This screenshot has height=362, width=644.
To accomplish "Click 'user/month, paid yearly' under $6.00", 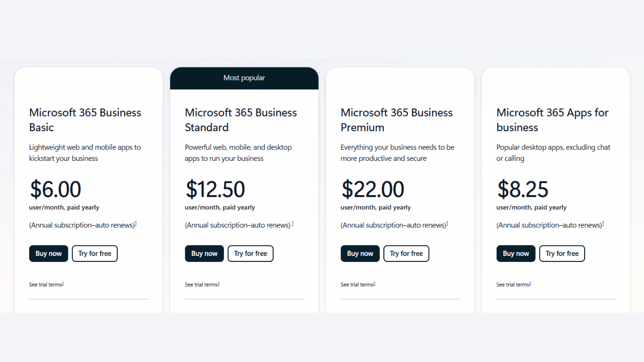I will pyautogui.click(x=64, y=207).
